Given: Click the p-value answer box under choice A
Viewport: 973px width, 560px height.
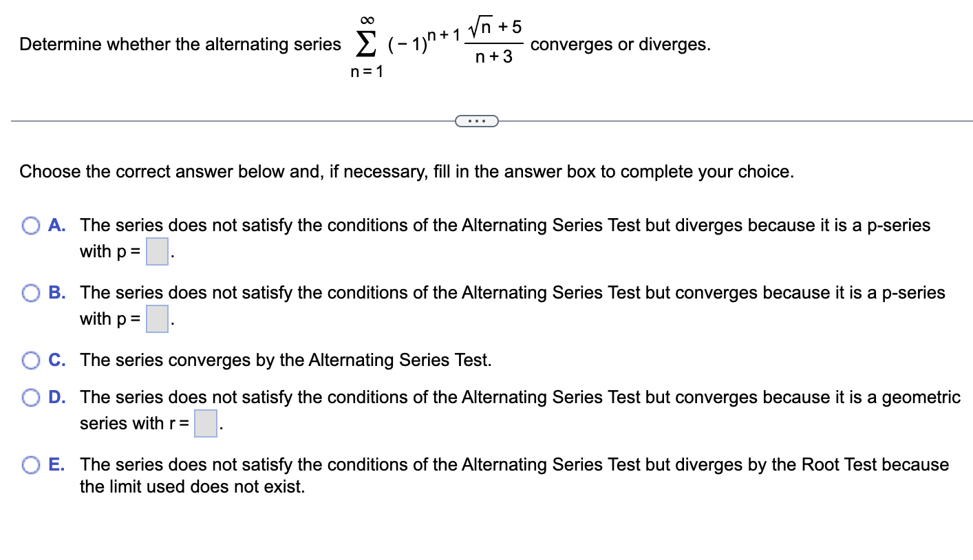Looking at the screenshot, I should coord(156,252).
